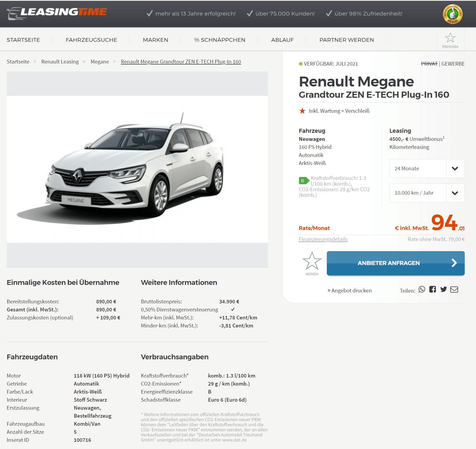Click the '34.990 €' Bruttolistenpreis value
Viewport: 476px width, 449px height.
tap(229, 301)
